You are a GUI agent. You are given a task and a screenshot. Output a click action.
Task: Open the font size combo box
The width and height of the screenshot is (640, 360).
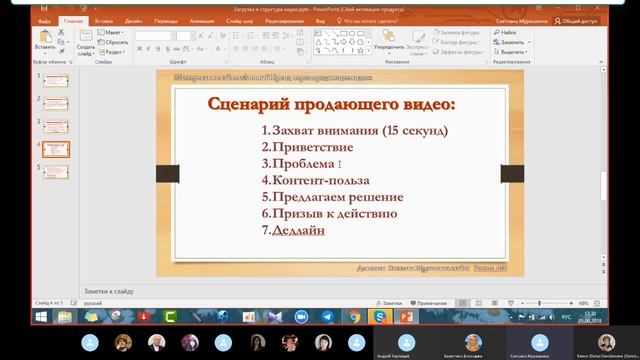click(x=186, y=36)
